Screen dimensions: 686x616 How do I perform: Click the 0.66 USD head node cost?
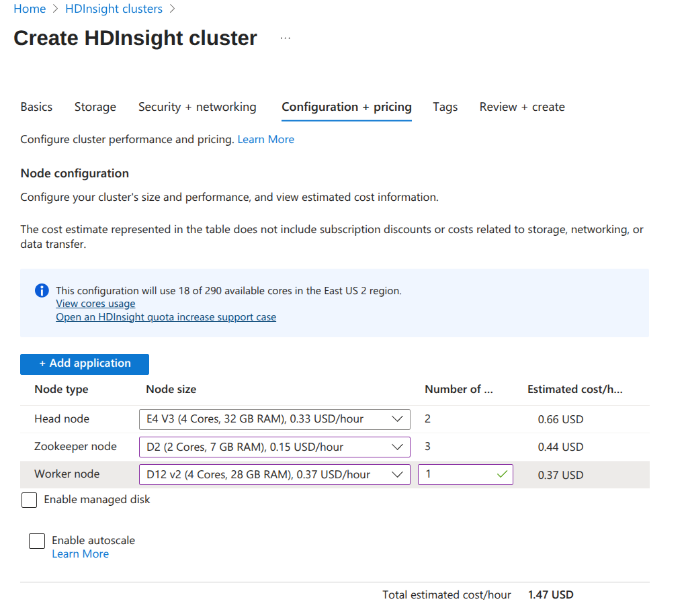click(560, 420)
